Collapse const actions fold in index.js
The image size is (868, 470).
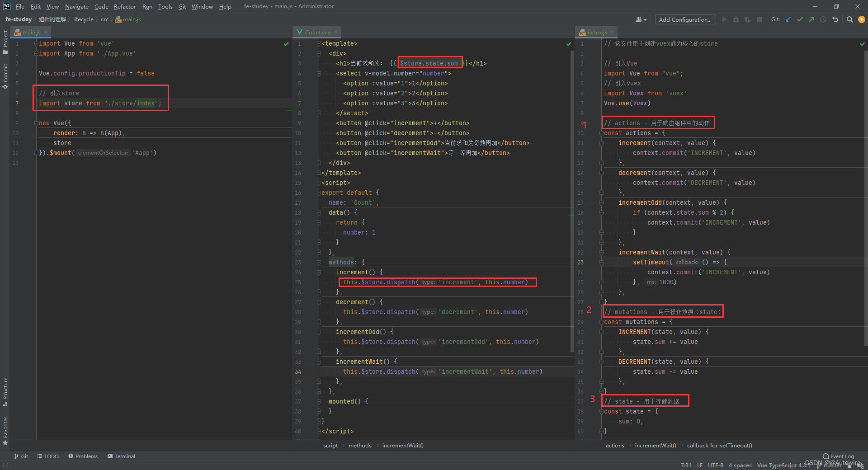(601, 133)
